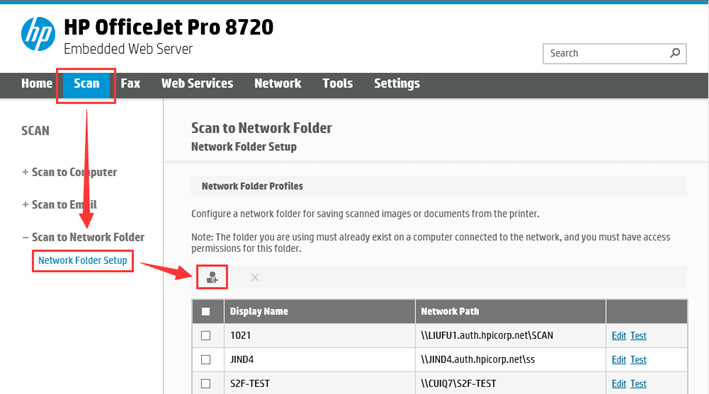
Task: Click the delete profile X icon
Action: (255, 277)
